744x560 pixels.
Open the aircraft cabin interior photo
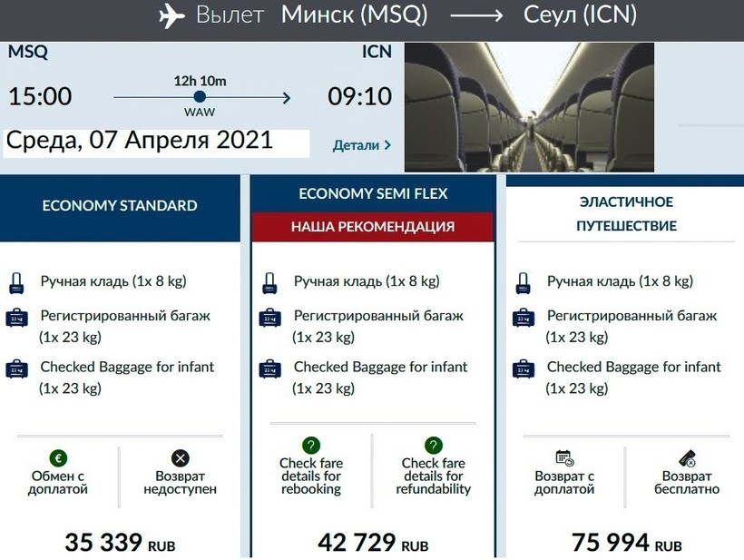pyautogui.click(x=529, y=106)
